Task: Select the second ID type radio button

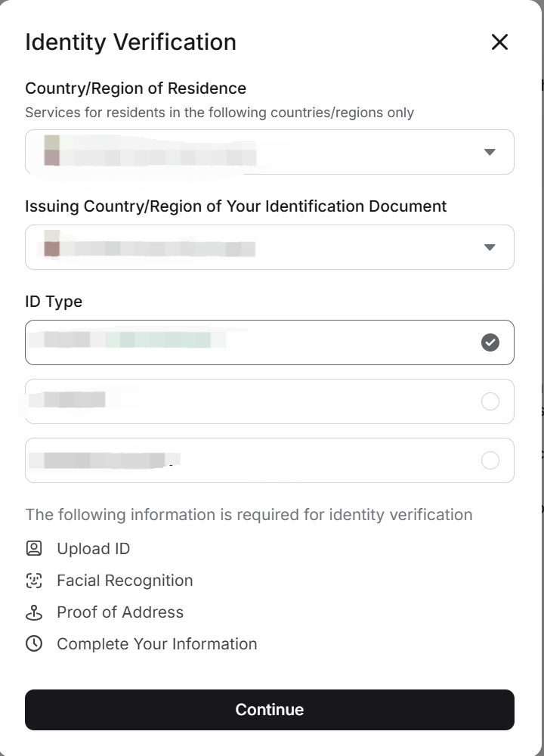Action: pyautogui.click(x=490, y=401)
